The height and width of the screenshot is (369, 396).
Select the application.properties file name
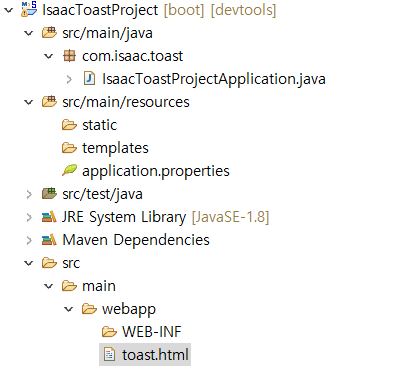point(156,171)
